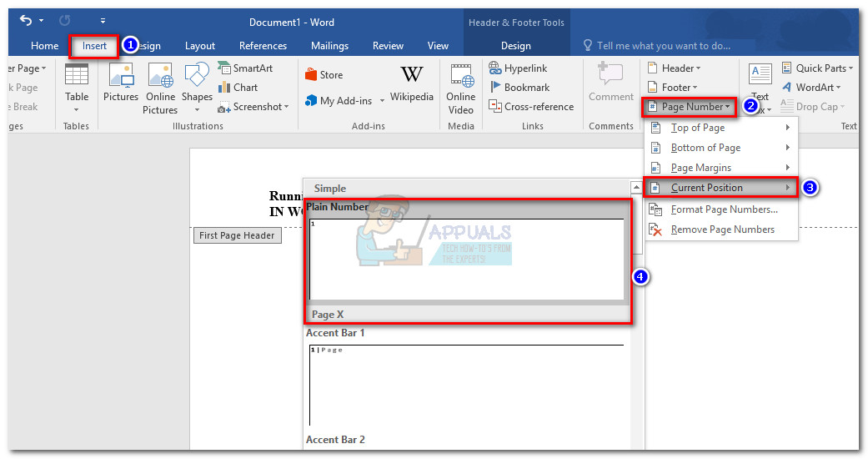This screenshot has width=868, height=459.
Task: Click the Page Number dropdown button
Action: [x=690, y=107]
